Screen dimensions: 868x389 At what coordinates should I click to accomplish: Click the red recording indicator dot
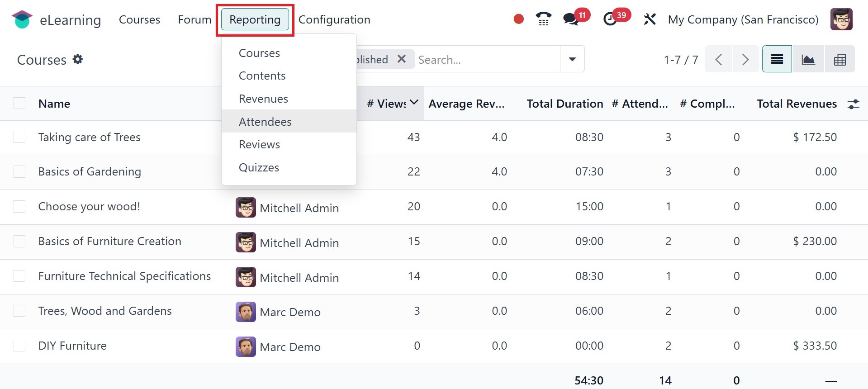click(519, 19)
